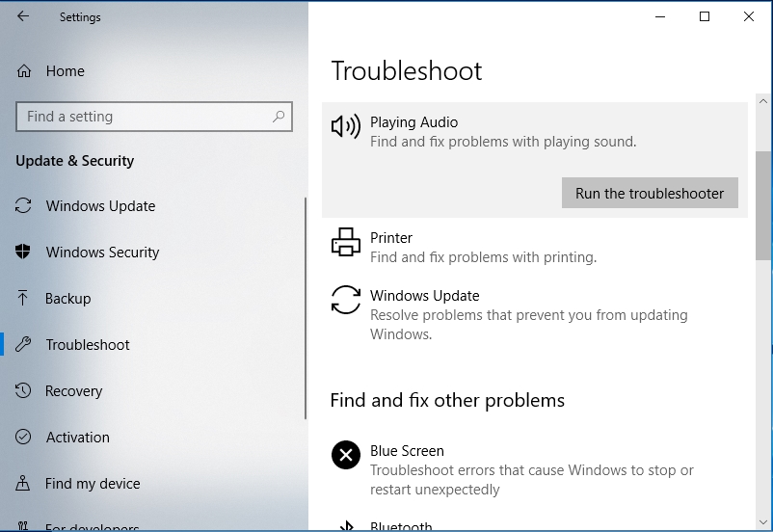
Task: Open Windows Update in the sidebar
Action: click(100, 206)
